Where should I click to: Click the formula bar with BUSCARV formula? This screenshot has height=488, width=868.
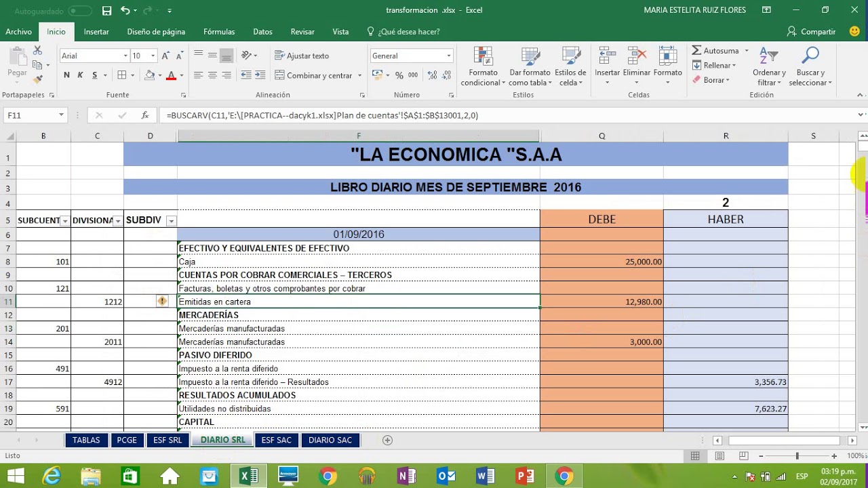tap(509, 115)
